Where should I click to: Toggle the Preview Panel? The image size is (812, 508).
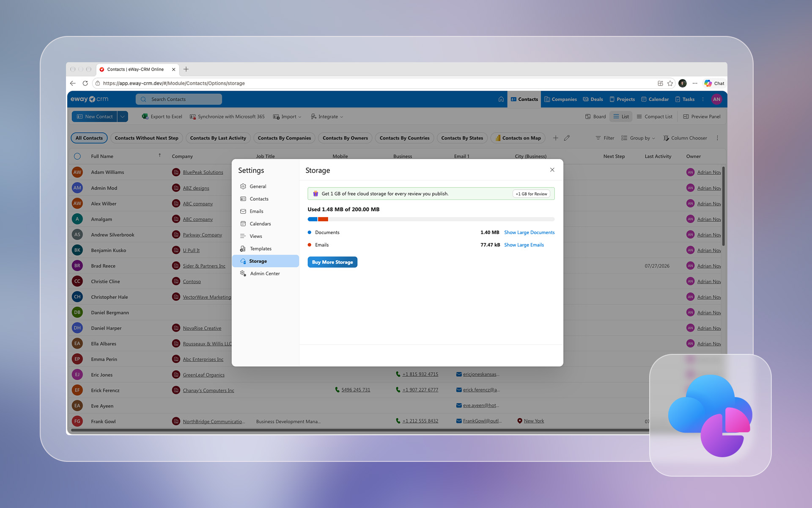click(x=702, y=116)
